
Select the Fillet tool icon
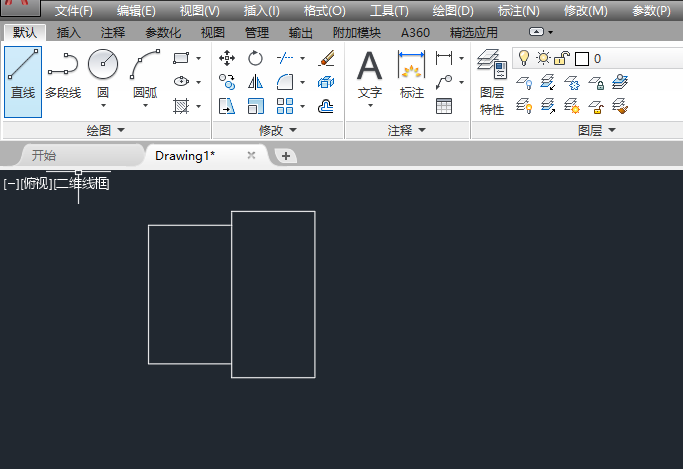pyautogui.click(x=285, y=82)
